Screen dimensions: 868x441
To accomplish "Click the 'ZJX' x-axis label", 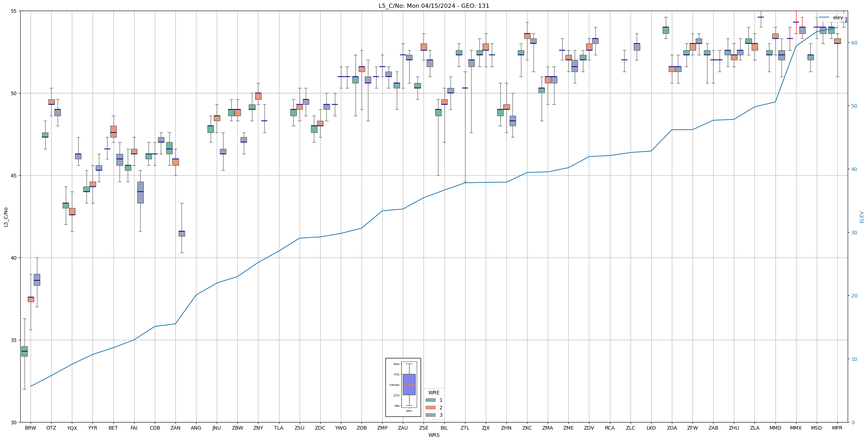I will [x=485, y=428].
